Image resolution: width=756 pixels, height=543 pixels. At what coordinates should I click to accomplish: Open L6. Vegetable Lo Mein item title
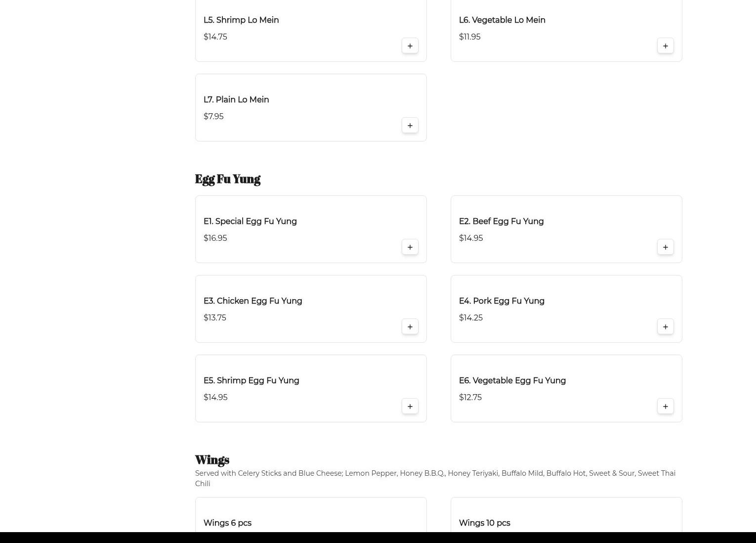point(502,20)
